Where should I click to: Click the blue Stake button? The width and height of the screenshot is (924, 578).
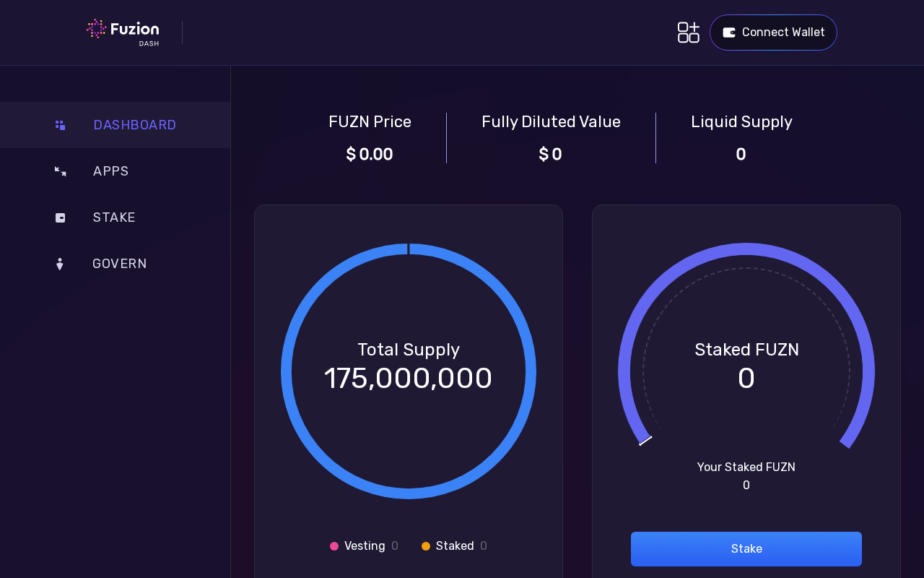point(746,549)
